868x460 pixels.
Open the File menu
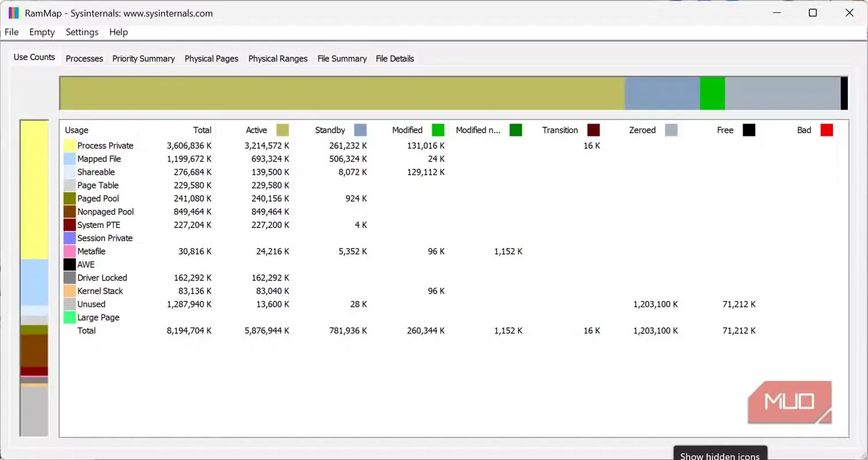pyautogui.click(x=12, y=32)
